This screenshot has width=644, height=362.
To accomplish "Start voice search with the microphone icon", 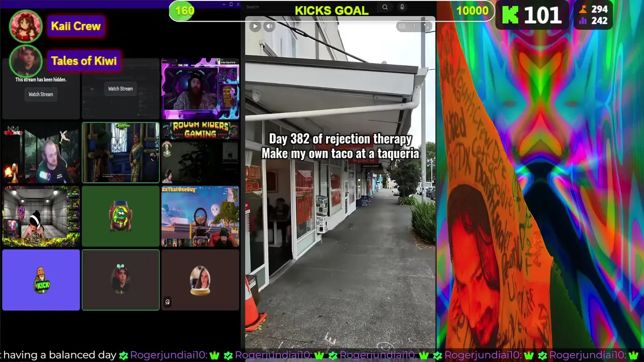I will tap(401, 7).
